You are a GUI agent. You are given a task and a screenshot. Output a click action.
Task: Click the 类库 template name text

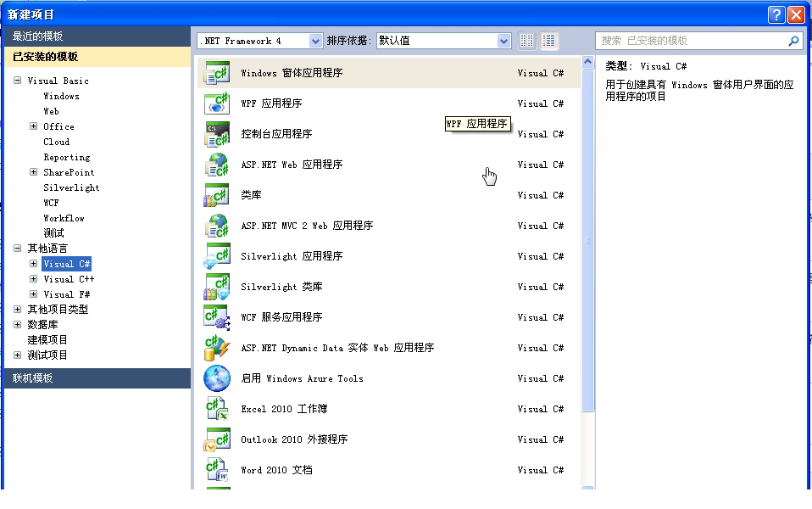coord(251,195)
